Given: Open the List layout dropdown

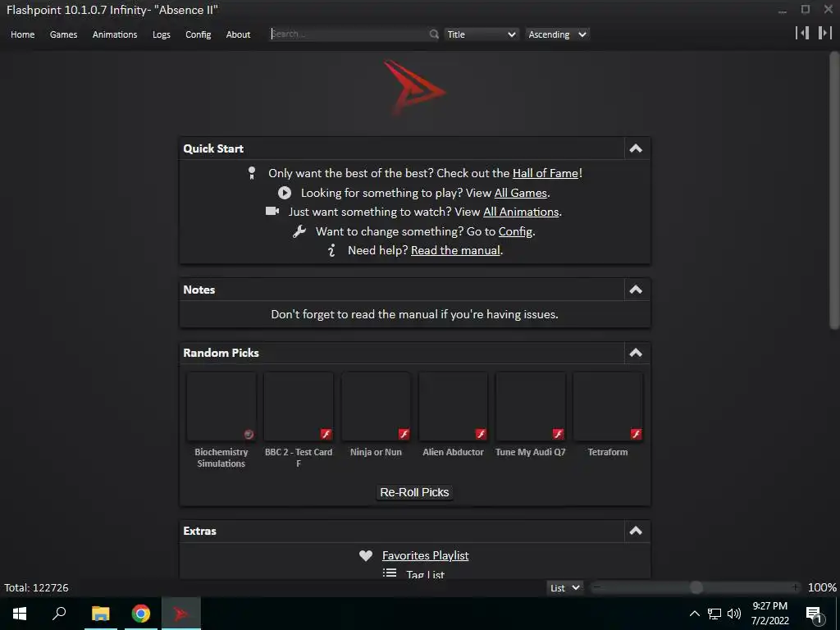Looking at the screenshot, I should [565, 587].
